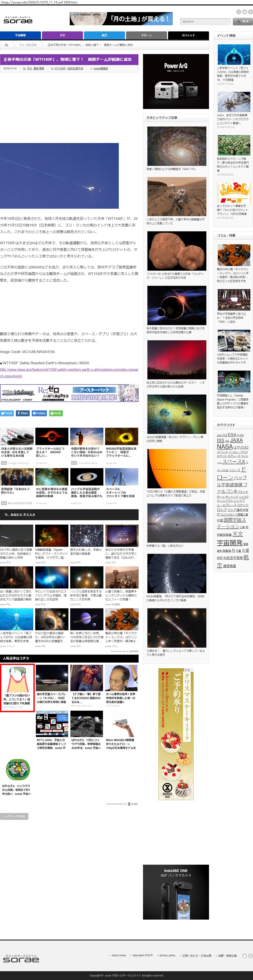The width and height of the screenshot is (253, 980).
Task: Click the home icon in breadcrumb
Action: (x=6, y=45)
